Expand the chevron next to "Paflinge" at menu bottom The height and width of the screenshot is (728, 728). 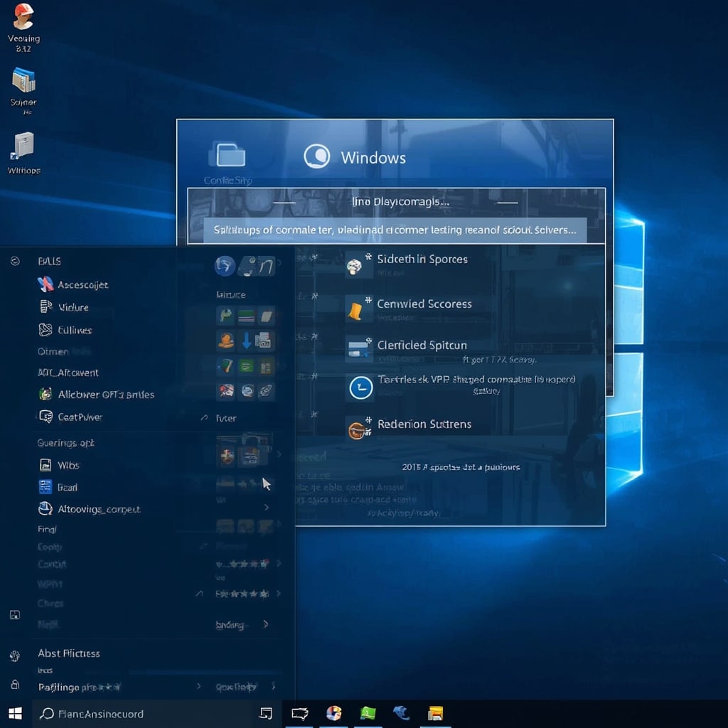click(x=198, y=687)
